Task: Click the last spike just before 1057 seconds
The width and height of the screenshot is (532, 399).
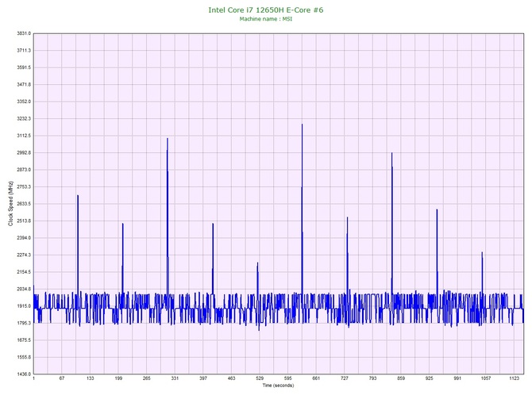Action: point(482,253)
